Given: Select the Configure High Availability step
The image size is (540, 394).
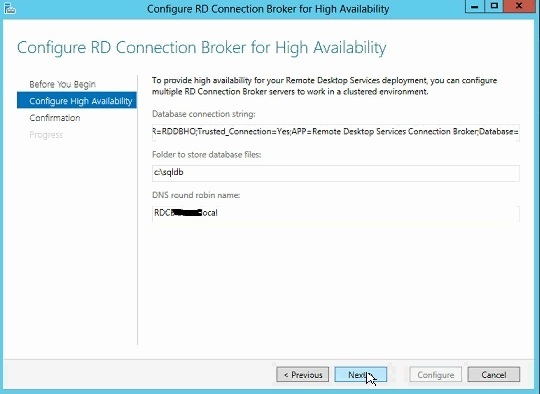Looking at the screenshot, I should [77, 101].
